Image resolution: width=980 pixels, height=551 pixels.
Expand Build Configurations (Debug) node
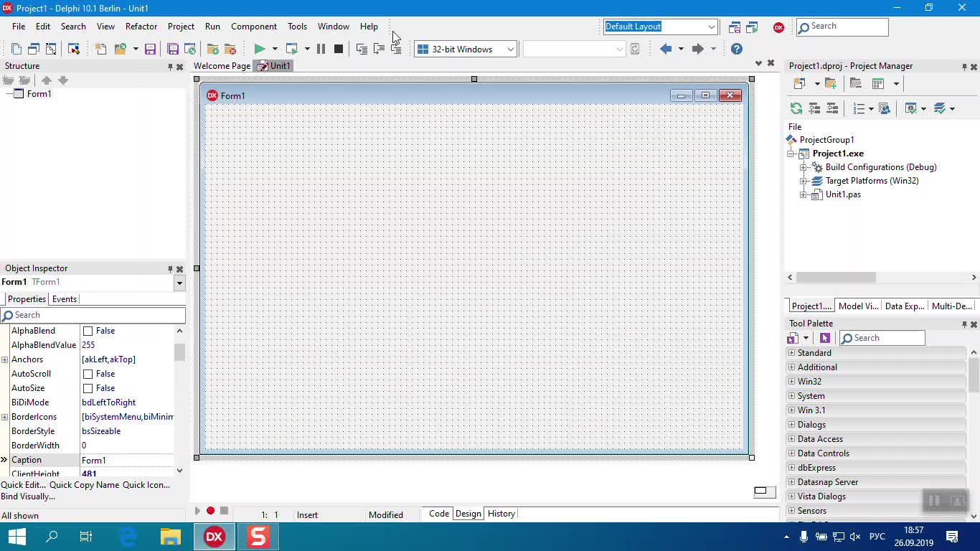(804, 167)
